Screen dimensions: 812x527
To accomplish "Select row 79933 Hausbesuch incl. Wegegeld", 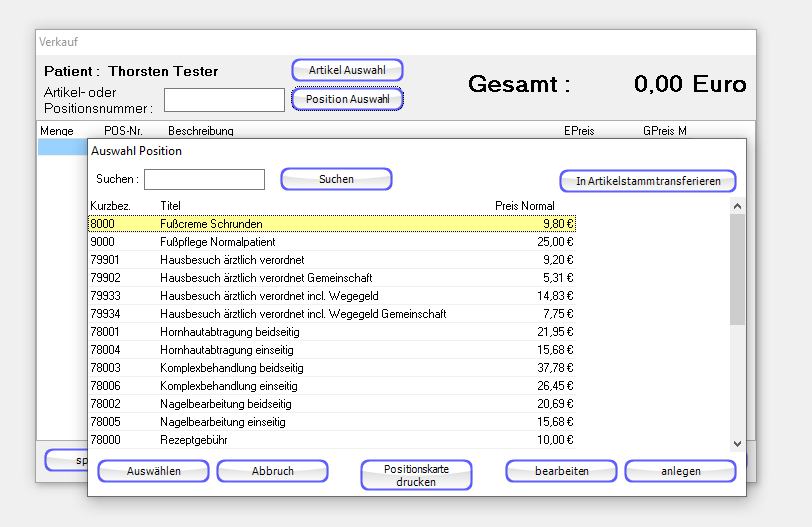I will (x=332, y=296).
